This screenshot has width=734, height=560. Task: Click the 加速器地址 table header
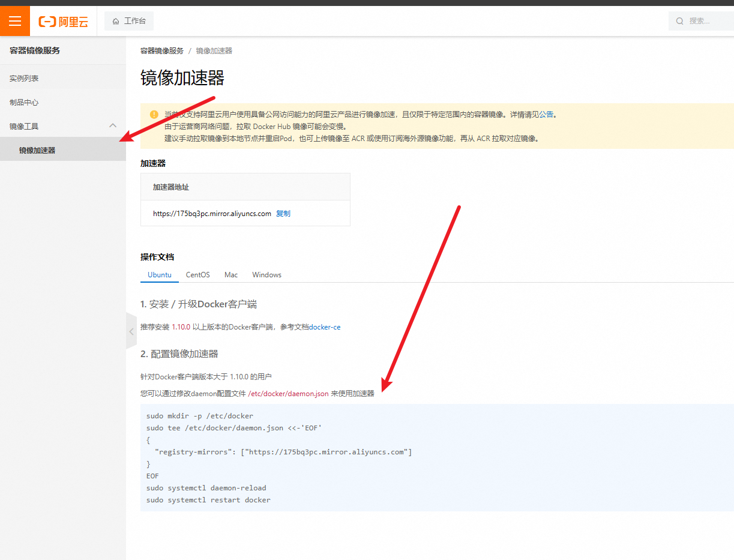171,187
